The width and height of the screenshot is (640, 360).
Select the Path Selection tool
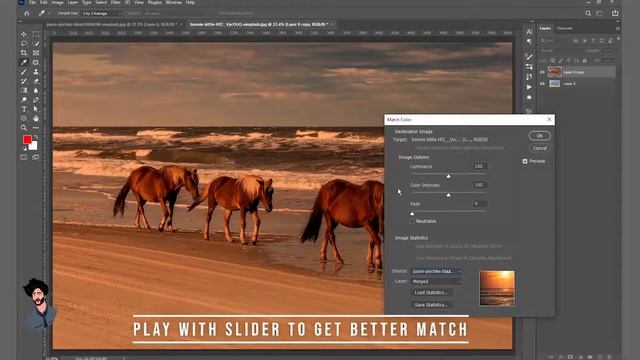coord(36,109)
